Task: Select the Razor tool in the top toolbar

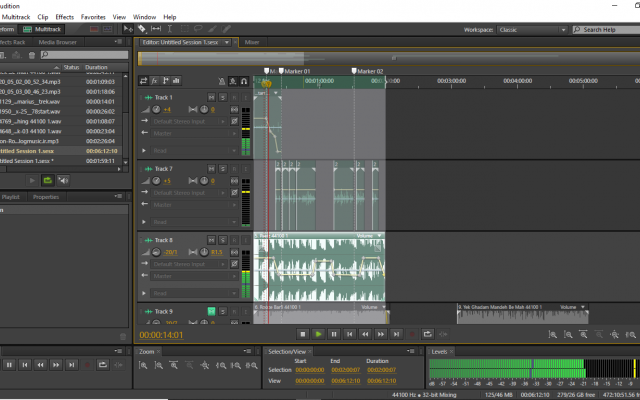Action: [x=142, y=29]
